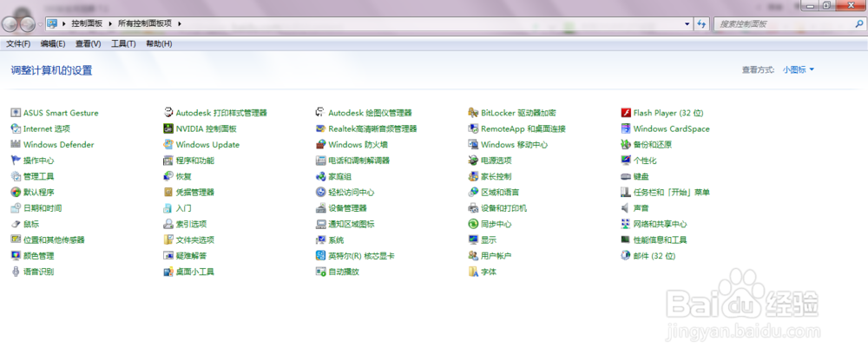
Task: Open the 任务栏和「开始」菜单 link
Action: (x=672, y=193)
